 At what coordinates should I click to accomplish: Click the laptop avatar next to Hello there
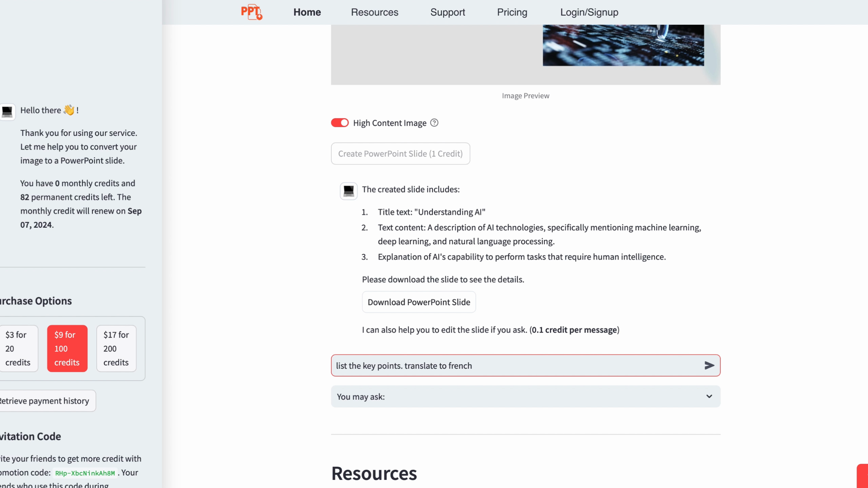click(x=7, y=111)
